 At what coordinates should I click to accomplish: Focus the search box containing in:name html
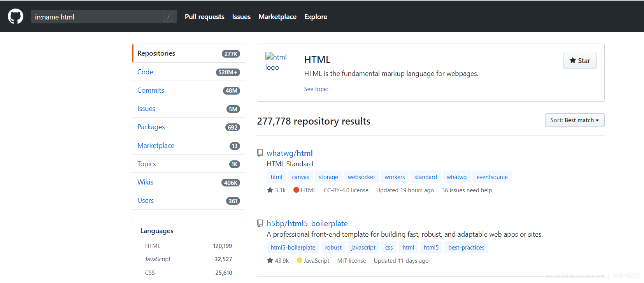click(x=104, y=17)
